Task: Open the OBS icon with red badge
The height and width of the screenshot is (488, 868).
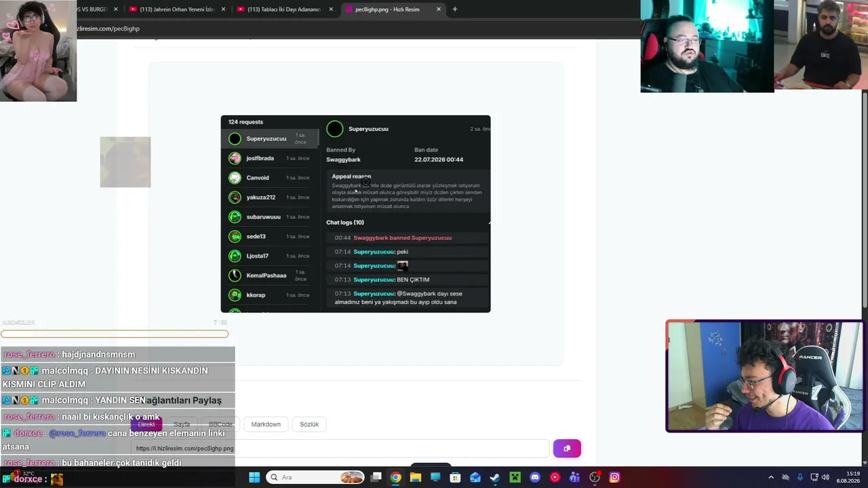Action: coord(595,477)
